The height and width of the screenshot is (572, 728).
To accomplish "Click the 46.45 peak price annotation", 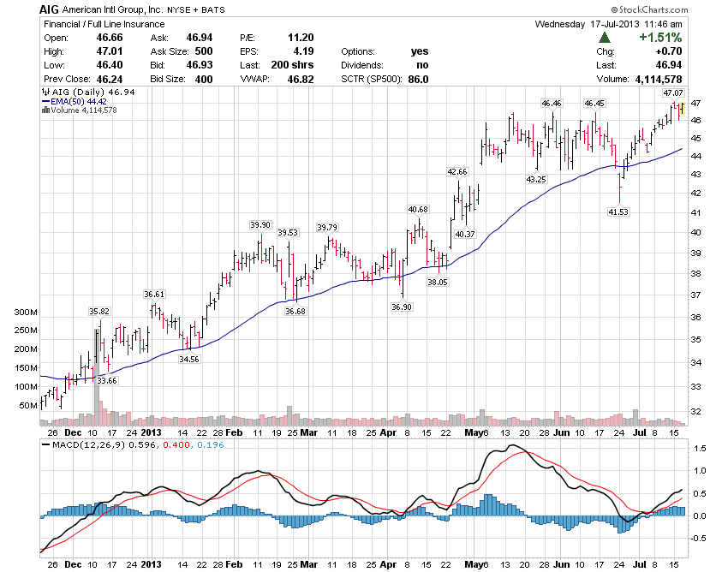I will 594,104.
